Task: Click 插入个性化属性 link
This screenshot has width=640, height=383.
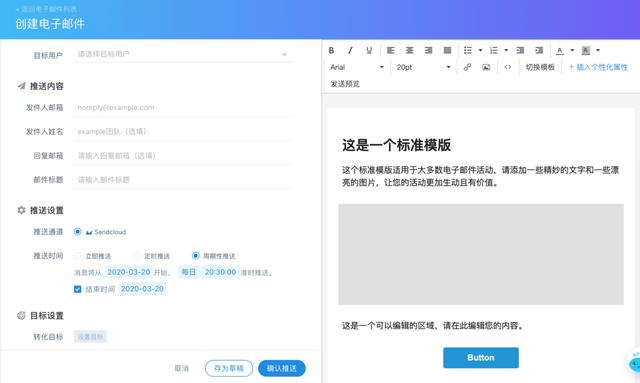Action: [598, 67]
